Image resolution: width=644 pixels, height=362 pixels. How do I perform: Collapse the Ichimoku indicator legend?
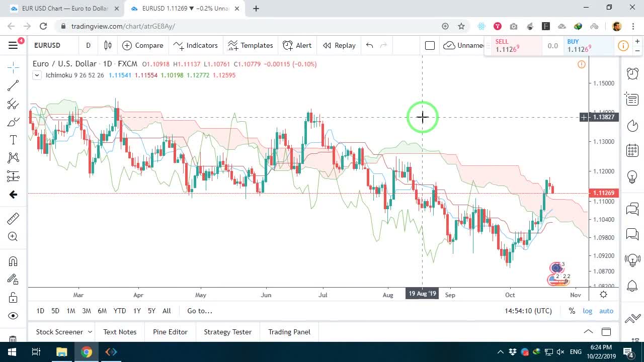coord(37,75)
